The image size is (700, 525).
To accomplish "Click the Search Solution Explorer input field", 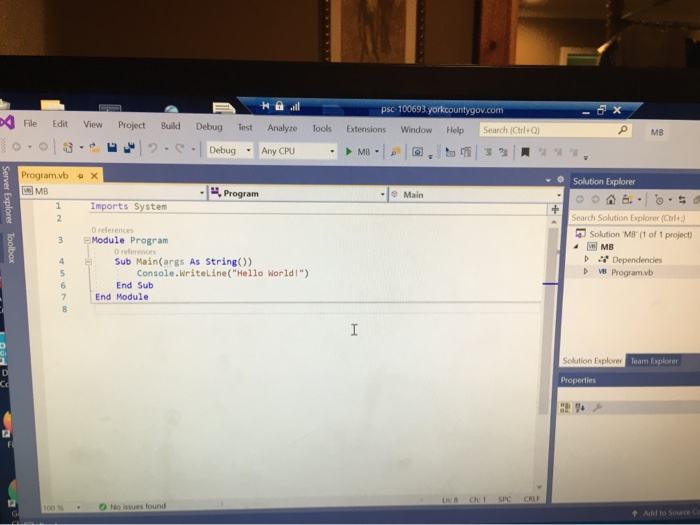I will point(634,218).
